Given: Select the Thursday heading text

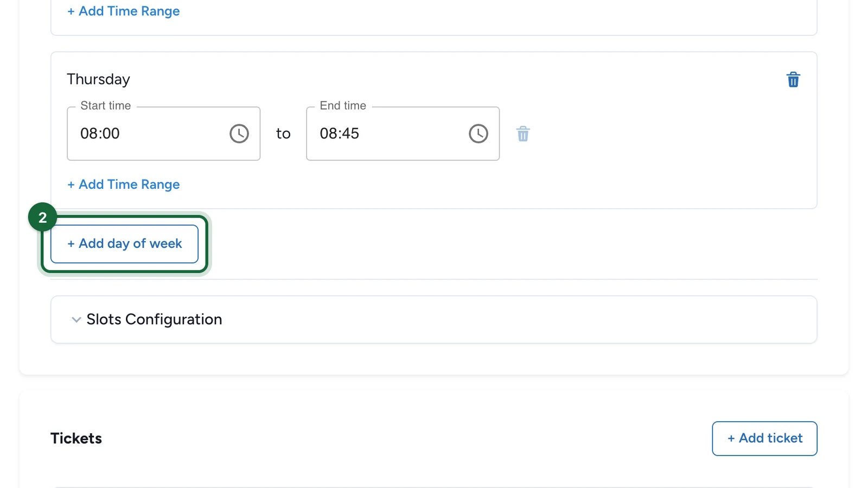Looking at the screenshot, I should point(98,79).
